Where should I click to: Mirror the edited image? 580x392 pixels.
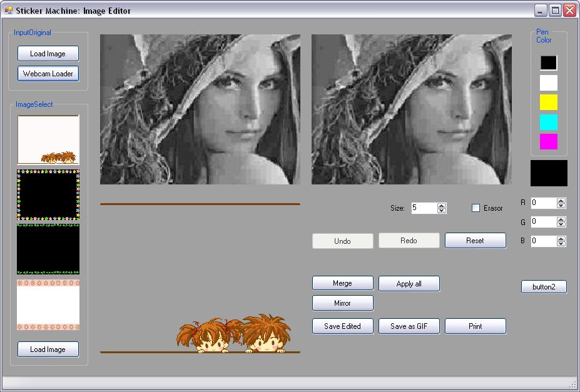coord(342,303)
